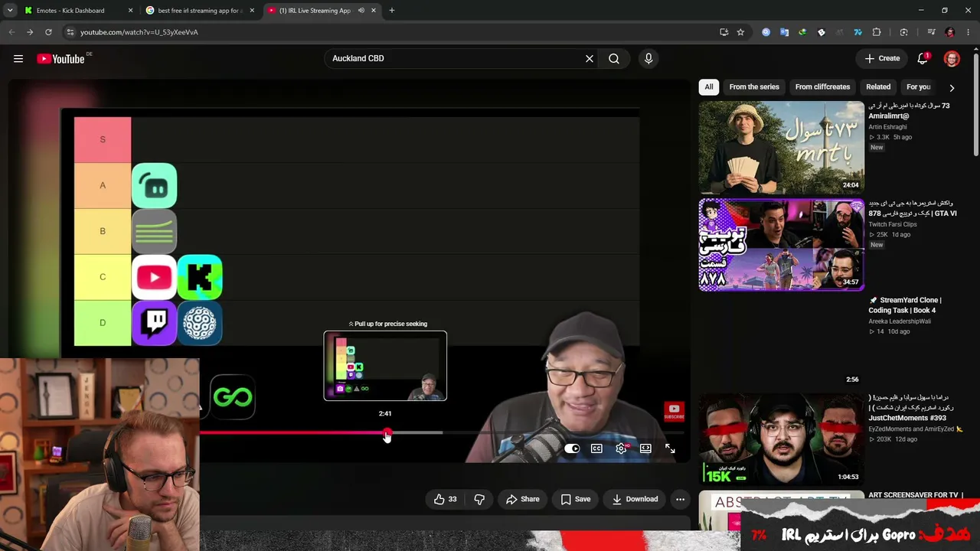This screenshot has width=980, height=551.
Task: Select the For you chip
Action: [x=919, y=87]
